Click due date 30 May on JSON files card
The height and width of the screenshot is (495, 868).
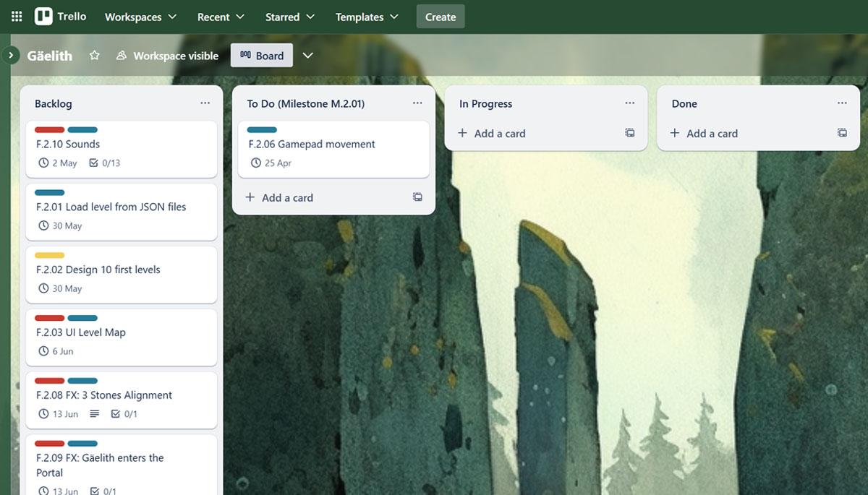pyautogui.click(x=60, y=226)
